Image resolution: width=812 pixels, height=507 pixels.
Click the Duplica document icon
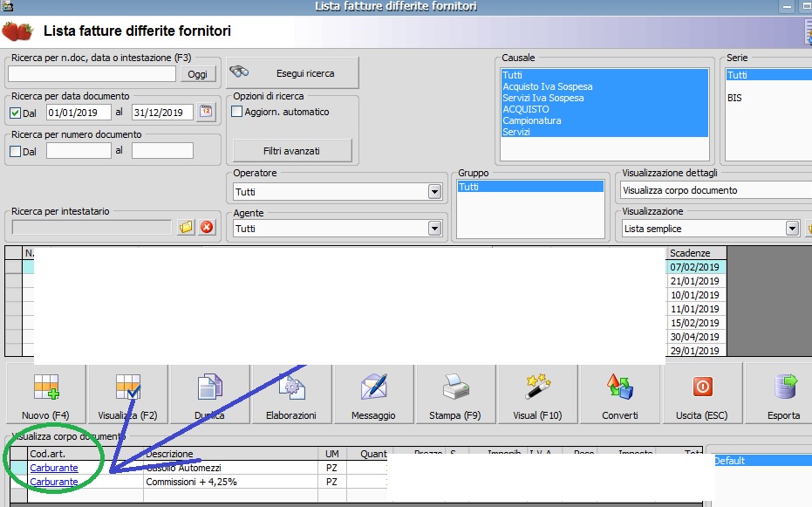coord(209,387)
